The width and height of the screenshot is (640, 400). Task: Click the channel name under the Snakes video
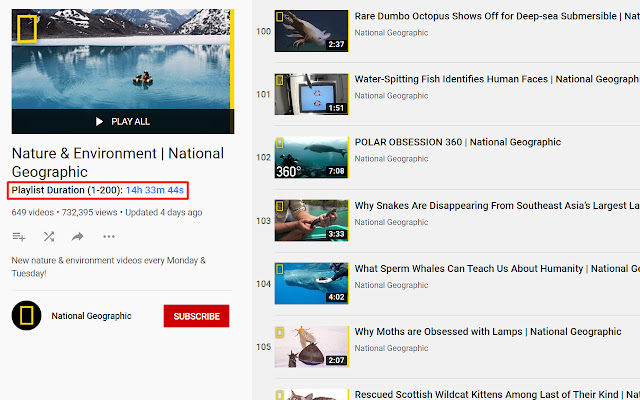click(x=391, y=222)
